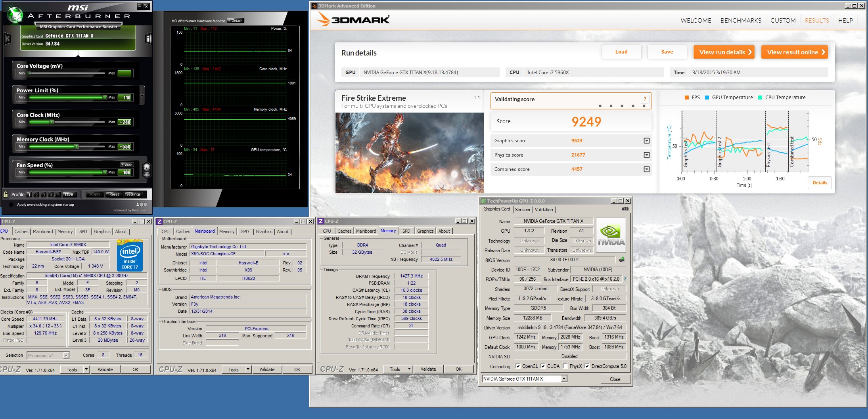
Task: Click the Save button in 3DMark Run details
Action: (x=667, y=52)
